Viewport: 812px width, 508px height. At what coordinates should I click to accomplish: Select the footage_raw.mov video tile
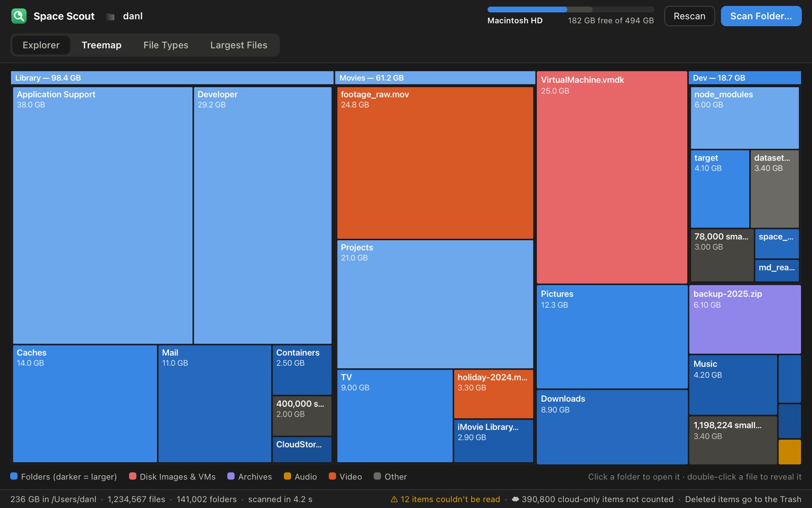click(435, 163)
